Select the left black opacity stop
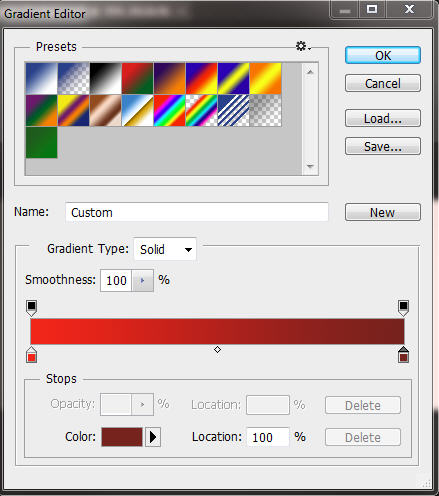The width and height of the screenshot is (439, 496). point(31,308)
